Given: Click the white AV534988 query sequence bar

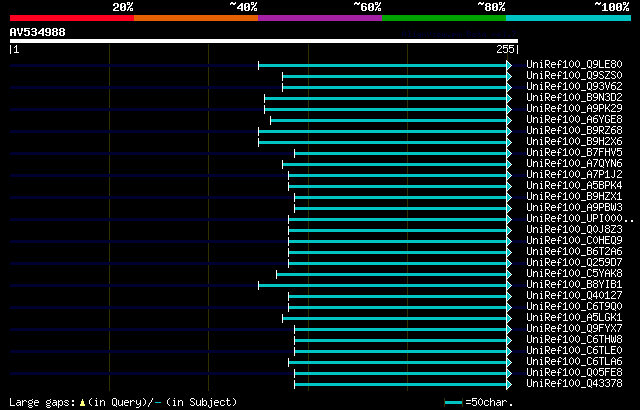Looking at the screenshot, I should pyautogui.click(x=264, y=41).
